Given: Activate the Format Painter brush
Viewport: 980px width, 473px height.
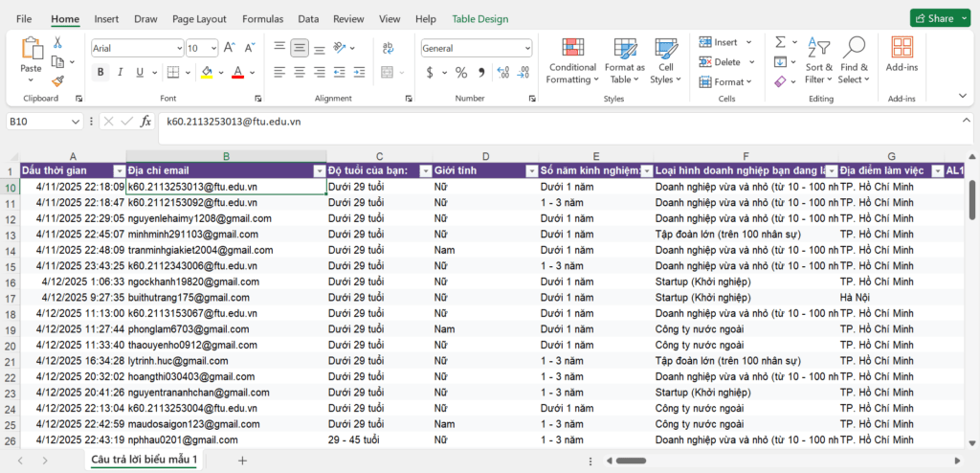Looking at the screenshot, I should pyautogui.click(x=57, y=80).
